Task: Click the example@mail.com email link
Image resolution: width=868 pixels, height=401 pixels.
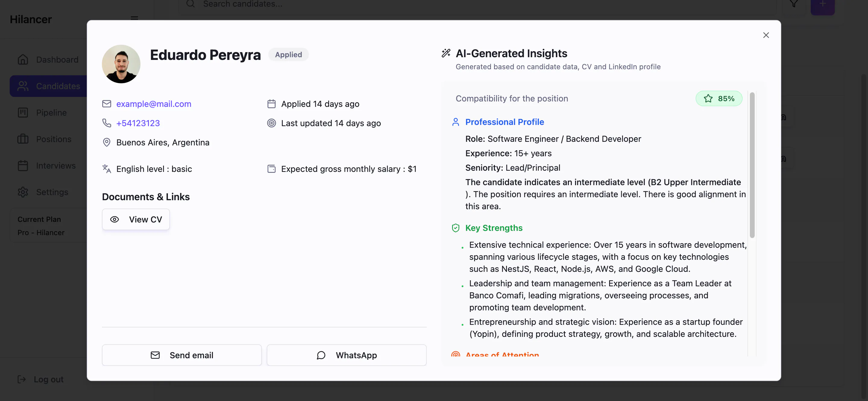Action: point(154,104)
